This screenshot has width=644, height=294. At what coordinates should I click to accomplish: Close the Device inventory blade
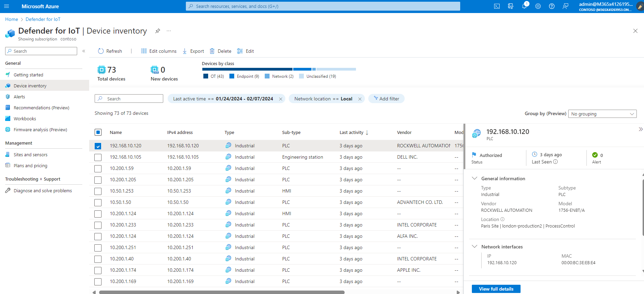tap(635, 31)
